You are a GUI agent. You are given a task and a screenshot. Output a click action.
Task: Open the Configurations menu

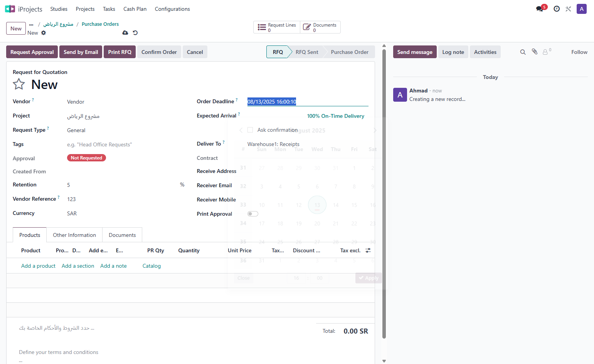(x=172, y=9)
